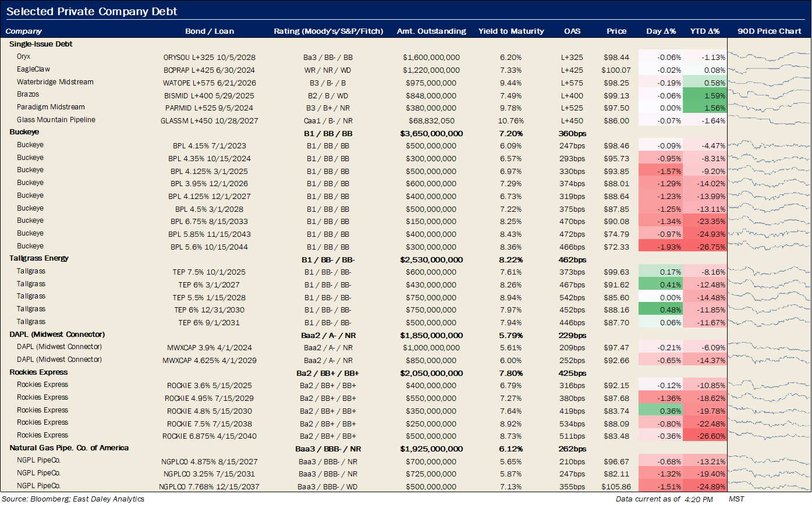Click Paradigm Midstream YTD cell 1.56%
Viewport: 812px width, 505px height.
tap(705, 108)
